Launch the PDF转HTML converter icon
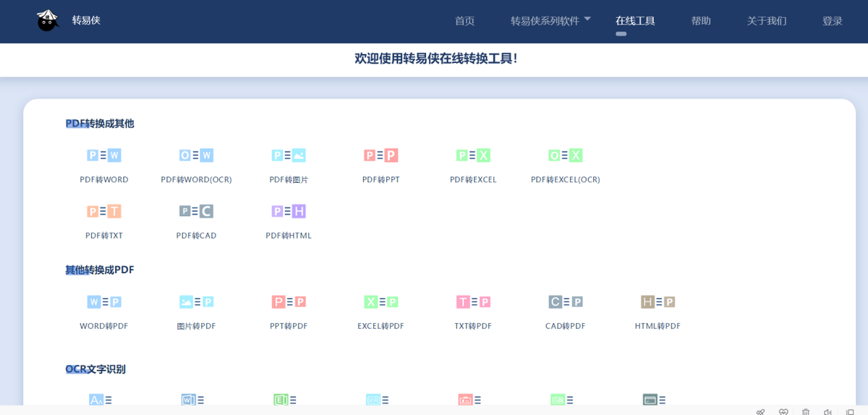This screenshot has height=415, width=868. click(289, 211)
